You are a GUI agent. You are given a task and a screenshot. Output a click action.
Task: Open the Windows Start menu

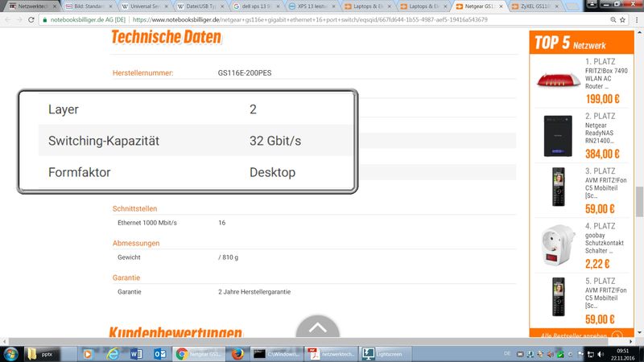click(10, 354)
